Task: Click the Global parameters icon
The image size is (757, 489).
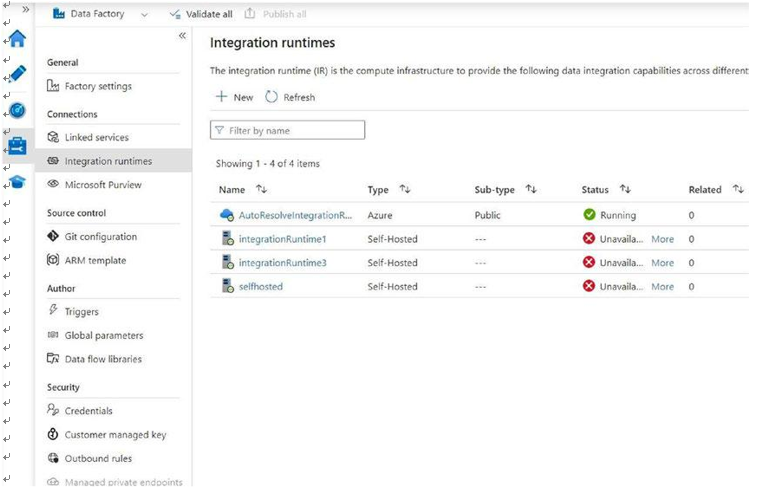Action: (x=53, y=335)
